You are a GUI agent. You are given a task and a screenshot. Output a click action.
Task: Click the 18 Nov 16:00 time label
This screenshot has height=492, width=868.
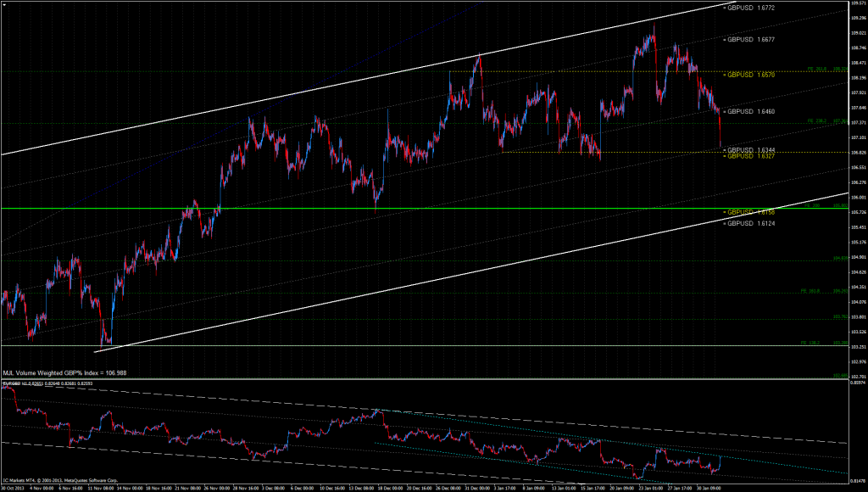(x=159, y=488)
